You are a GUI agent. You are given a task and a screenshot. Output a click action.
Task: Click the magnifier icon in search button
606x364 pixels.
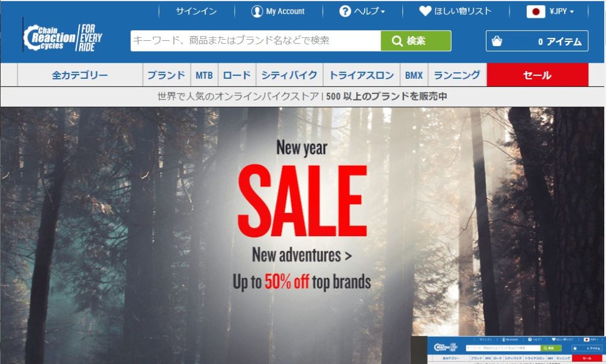coord(397,41)
